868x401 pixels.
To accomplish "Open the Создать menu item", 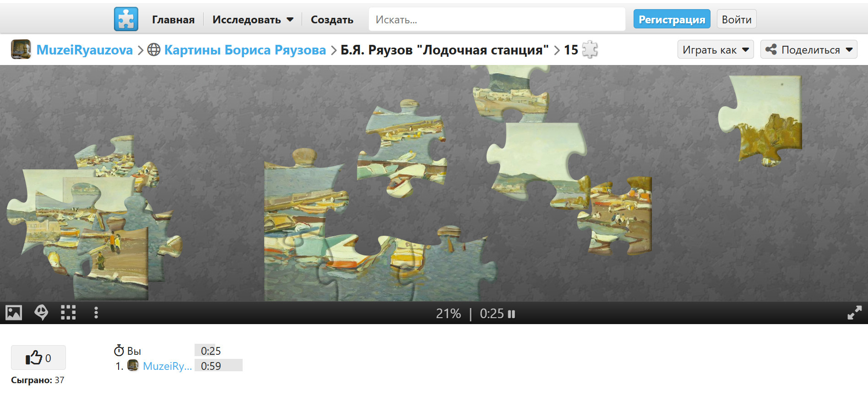I will click(x=332, y=20).
